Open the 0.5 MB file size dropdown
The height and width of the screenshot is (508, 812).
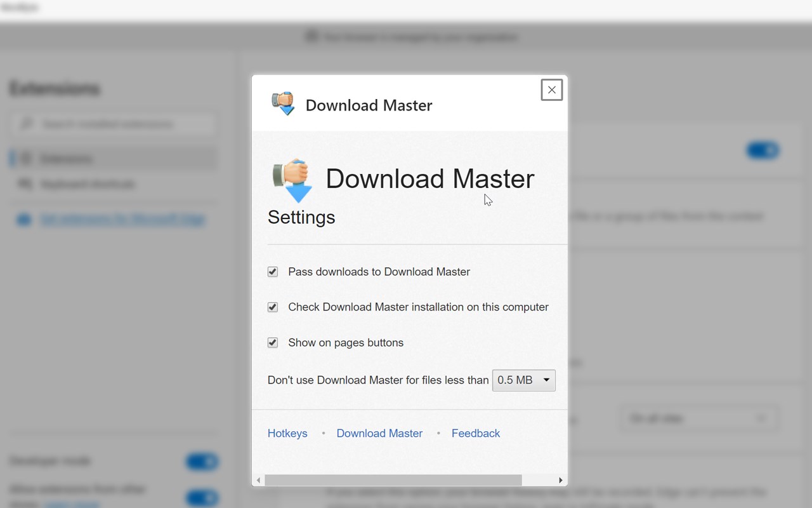pyautogui.click(x=523, y=380)
